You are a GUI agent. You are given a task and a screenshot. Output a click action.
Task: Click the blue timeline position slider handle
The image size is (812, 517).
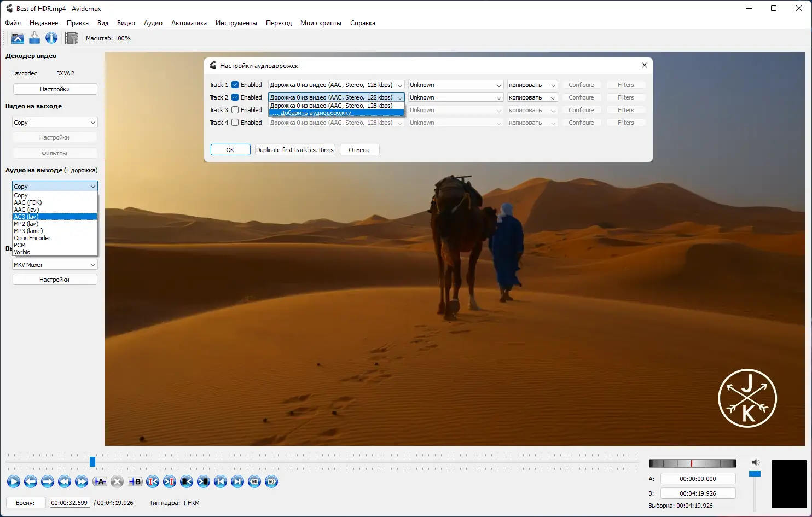[x=92, y=462]
